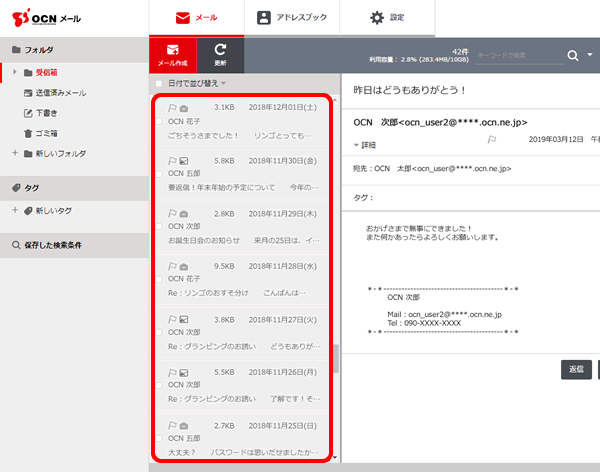Select the 受信箱 folder
600x472 pixels.
click(46, 72)
